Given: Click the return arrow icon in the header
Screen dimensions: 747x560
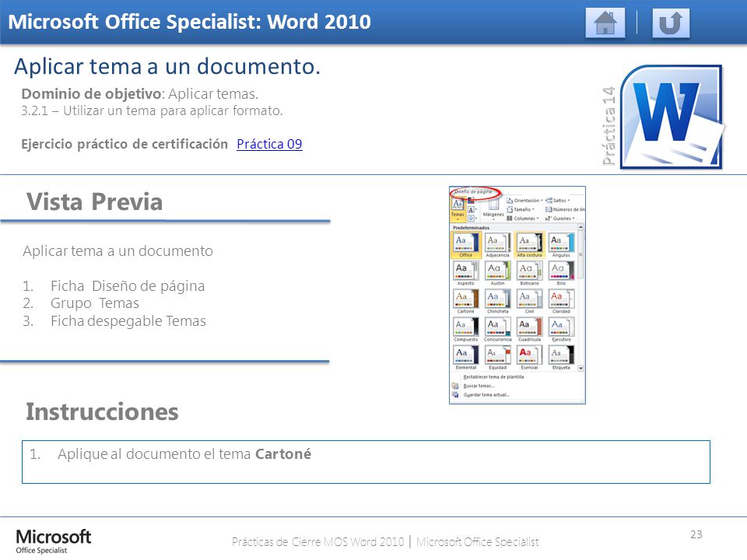Looking at the screenshot, I should coord(671,23).
